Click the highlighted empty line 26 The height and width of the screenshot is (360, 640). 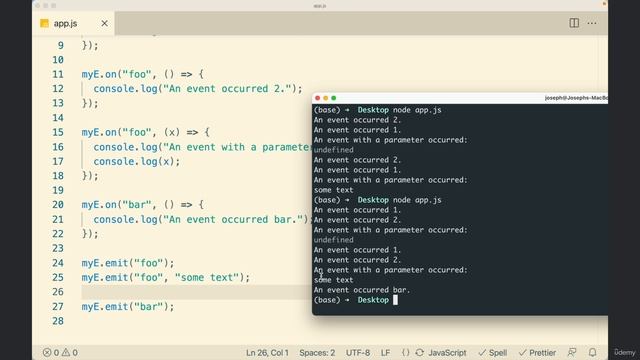point(196,292)
